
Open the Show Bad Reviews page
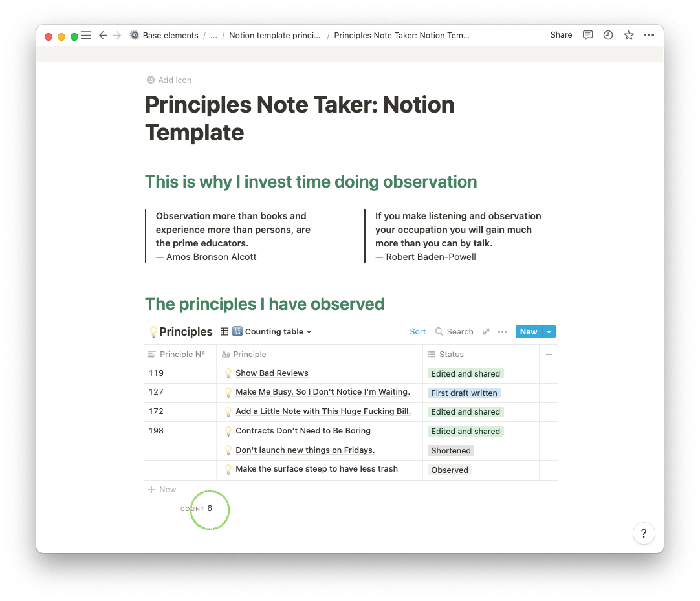(x=272, y=373)
